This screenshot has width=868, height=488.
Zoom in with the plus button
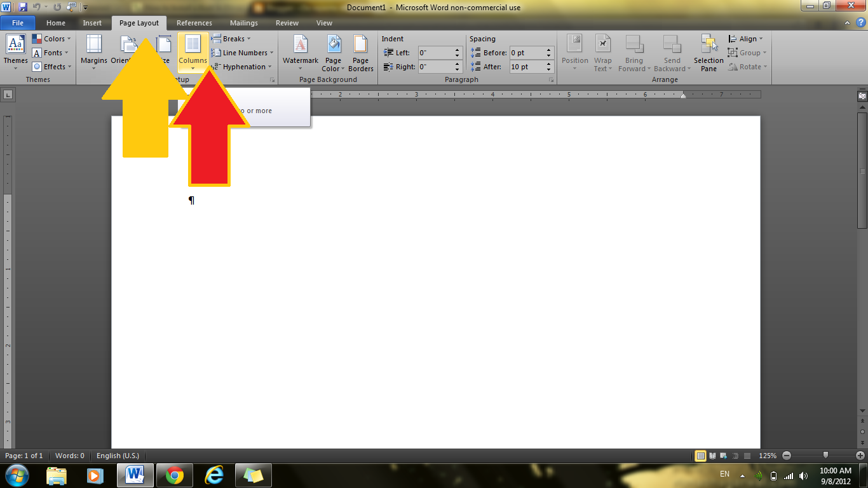click(860, 456)
